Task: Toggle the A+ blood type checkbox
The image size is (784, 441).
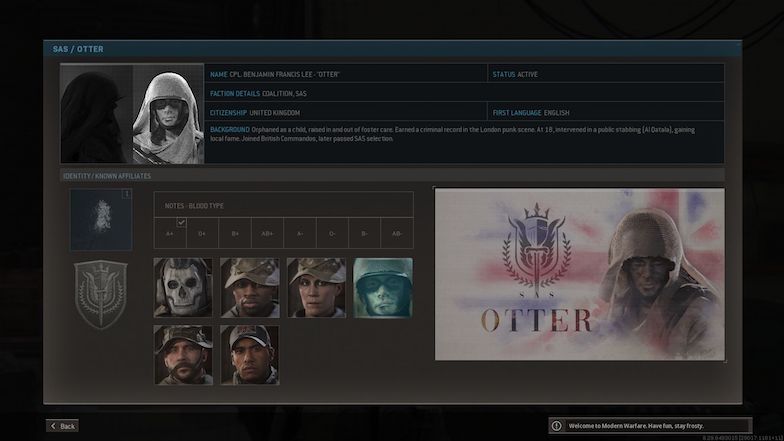Action: 181,222
